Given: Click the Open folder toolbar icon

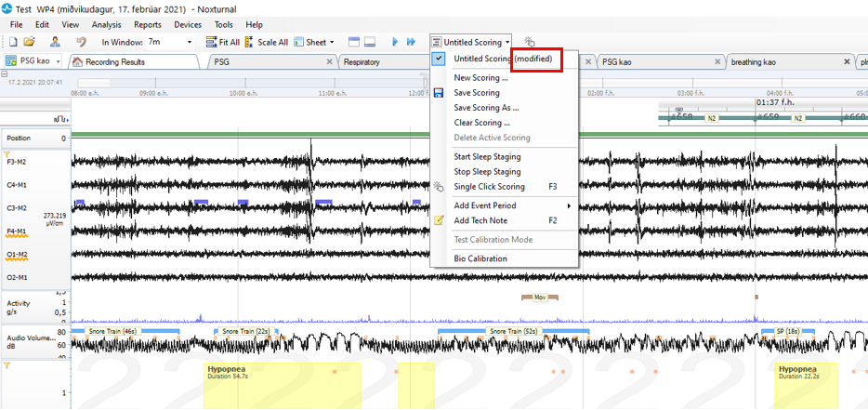Looking at the screenshot, I should (29, 42).
